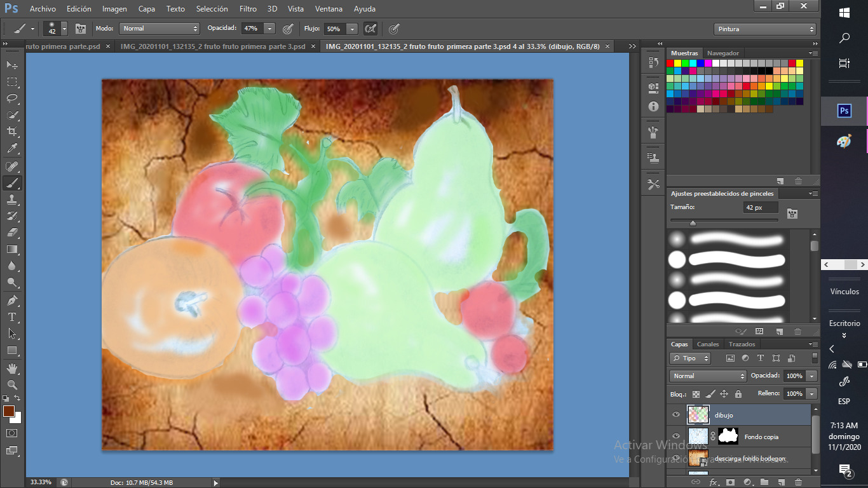This screenshot has height=488, width=868.
Task: Open the brush panel toggle in options bar
Action: coord(81,29)
